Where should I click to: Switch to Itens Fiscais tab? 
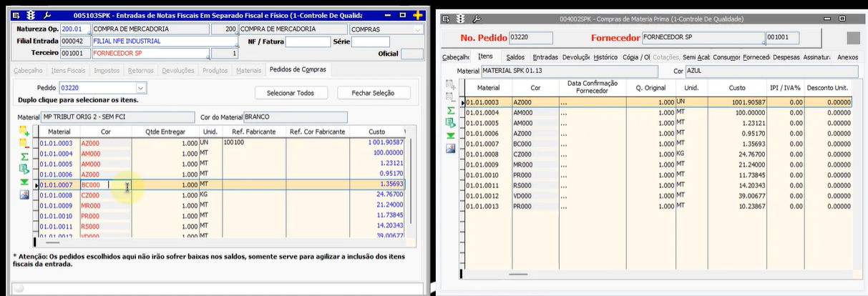coord(69,69)
